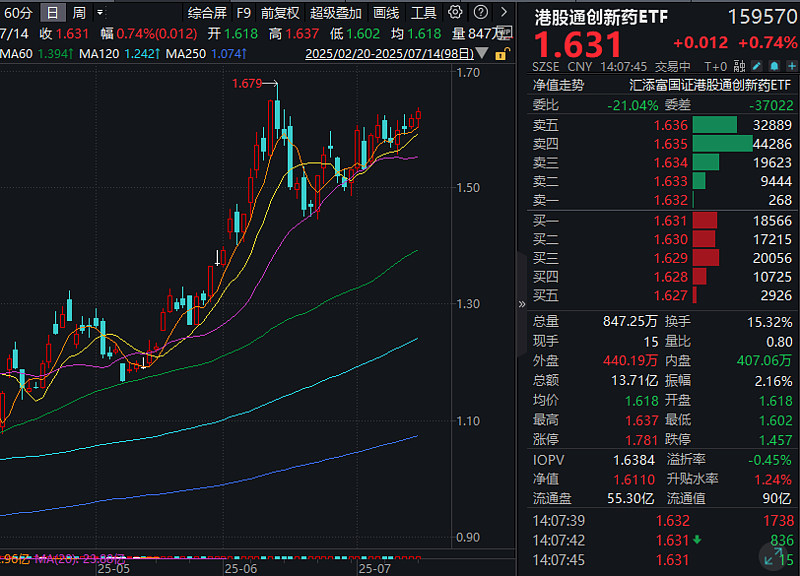Toggle the 超级叠加 overlay feature

[x=337, y=13]
